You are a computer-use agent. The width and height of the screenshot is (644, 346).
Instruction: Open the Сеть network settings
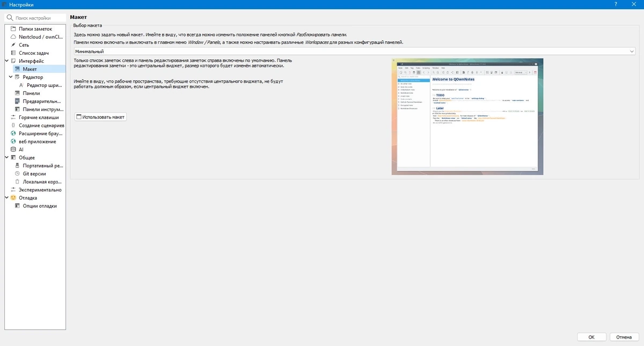click(24, 45)
